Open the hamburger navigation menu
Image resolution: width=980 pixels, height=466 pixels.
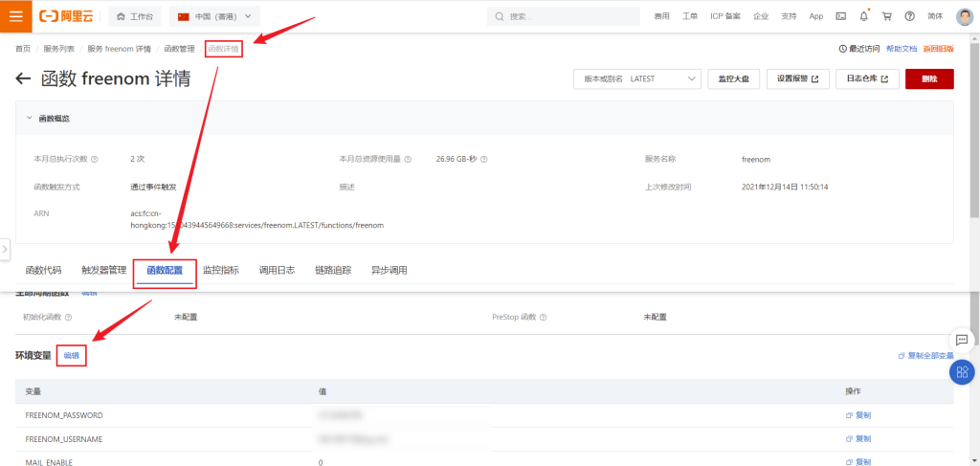[15, 16]
